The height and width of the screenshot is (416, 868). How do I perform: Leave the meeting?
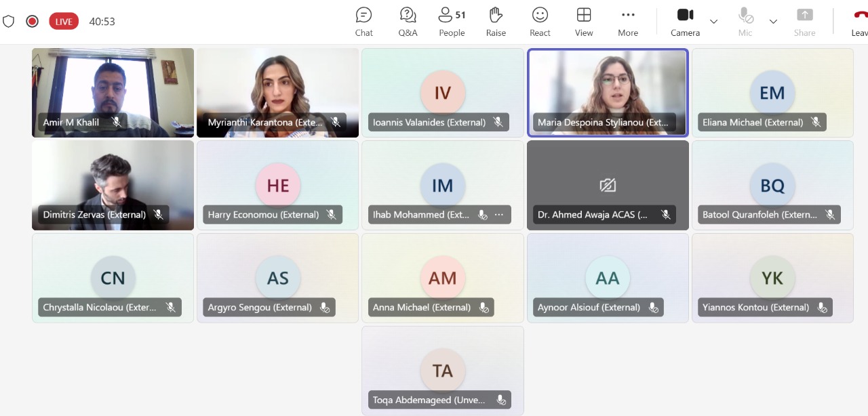pyautogui.click(x=859, y=22)
